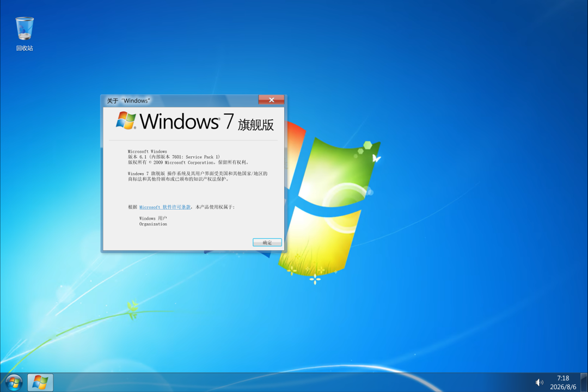Click the 'Organization' text in the dialog

pyautogui.click(x=153, y=224)
